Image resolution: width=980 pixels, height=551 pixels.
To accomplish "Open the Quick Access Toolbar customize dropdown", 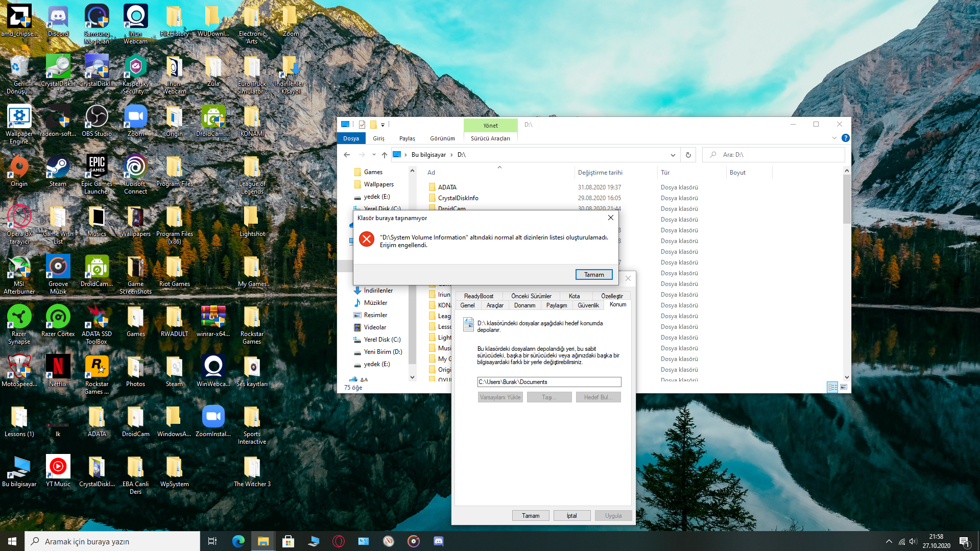I will click(383, 125).
